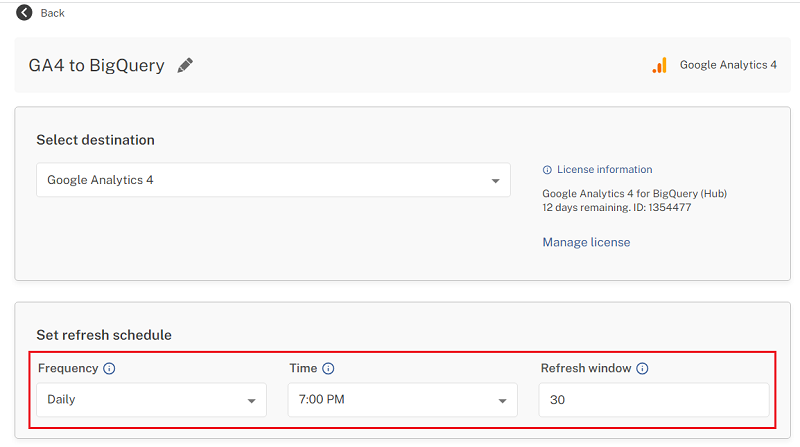Open the Frequency dropdown set to Daily
The height and width of the screenshot is (447, 800).
[x=152, y=400]
